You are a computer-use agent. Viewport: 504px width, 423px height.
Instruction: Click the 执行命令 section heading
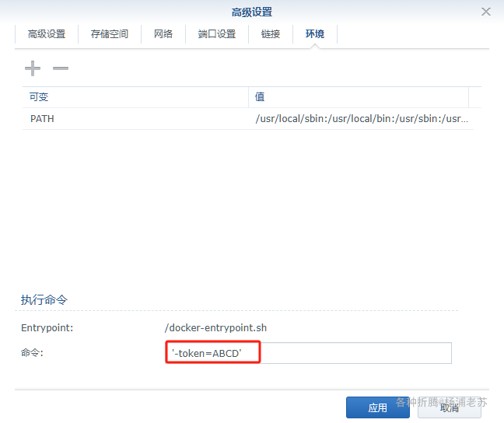44,299
